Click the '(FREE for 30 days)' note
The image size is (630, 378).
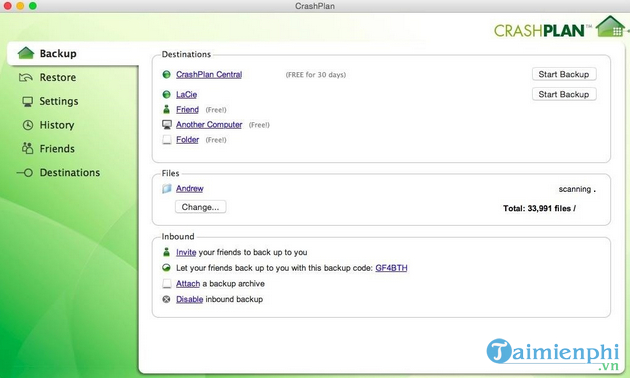(x=316, y=75)
